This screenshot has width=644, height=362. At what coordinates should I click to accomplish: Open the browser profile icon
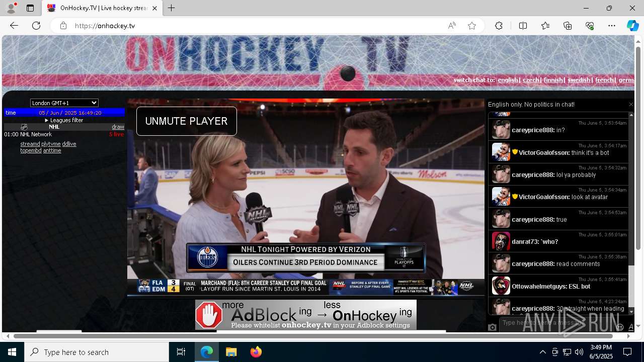11,8
